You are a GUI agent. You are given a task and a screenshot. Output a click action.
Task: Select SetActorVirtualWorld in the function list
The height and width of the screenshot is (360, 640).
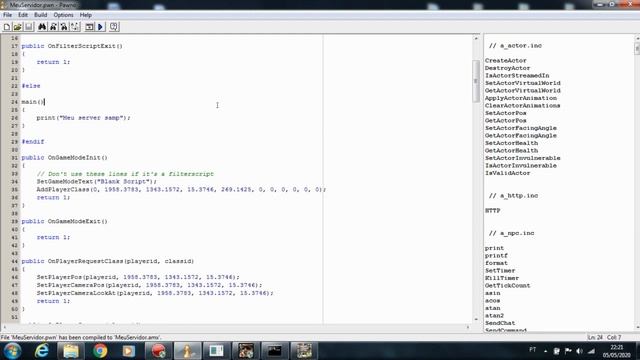point(522,83)
